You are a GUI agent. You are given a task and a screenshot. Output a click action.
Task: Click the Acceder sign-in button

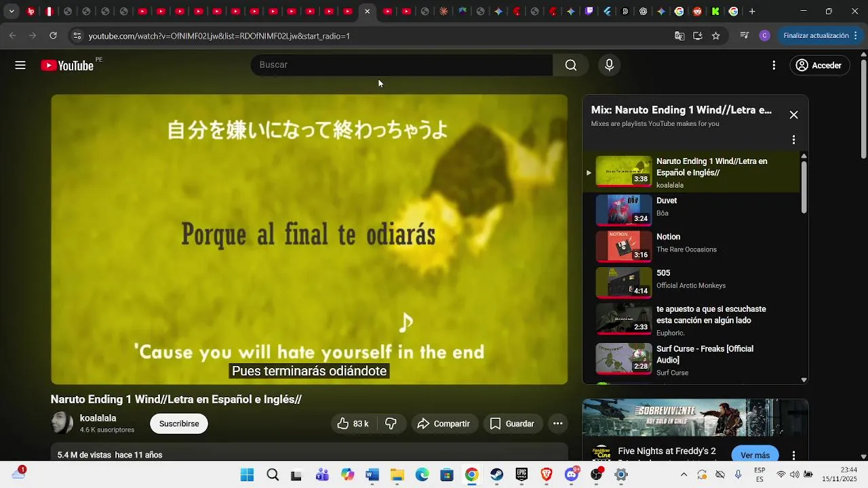click(819, 65)
